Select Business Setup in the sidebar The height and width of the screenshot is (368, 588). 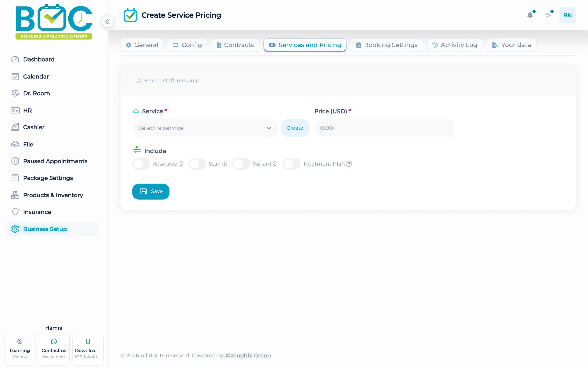pos(51,229)
